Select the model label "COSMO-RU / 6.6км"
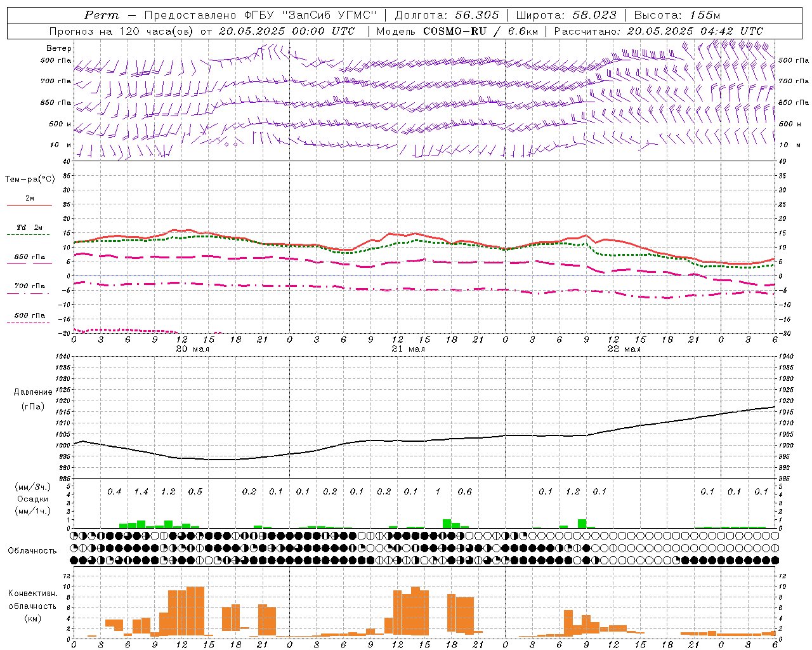Screen dimensions: 812x650 pos(480,31)
